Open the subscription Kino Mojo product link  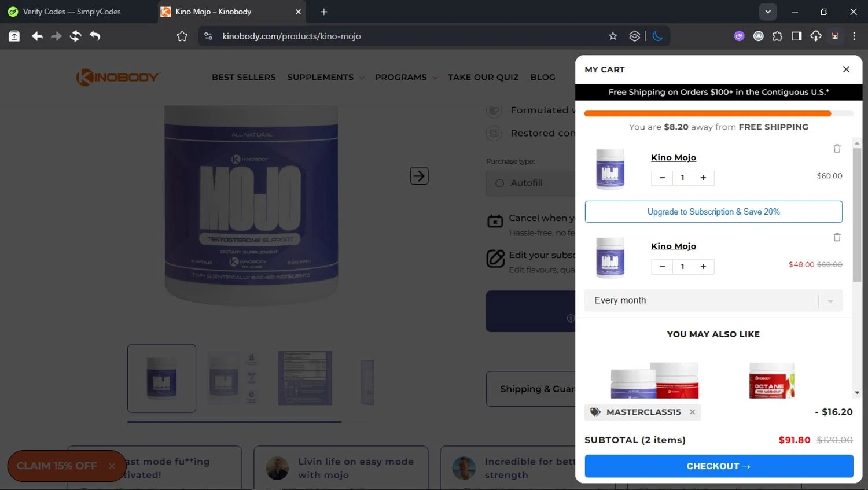(x=674, y=246)
